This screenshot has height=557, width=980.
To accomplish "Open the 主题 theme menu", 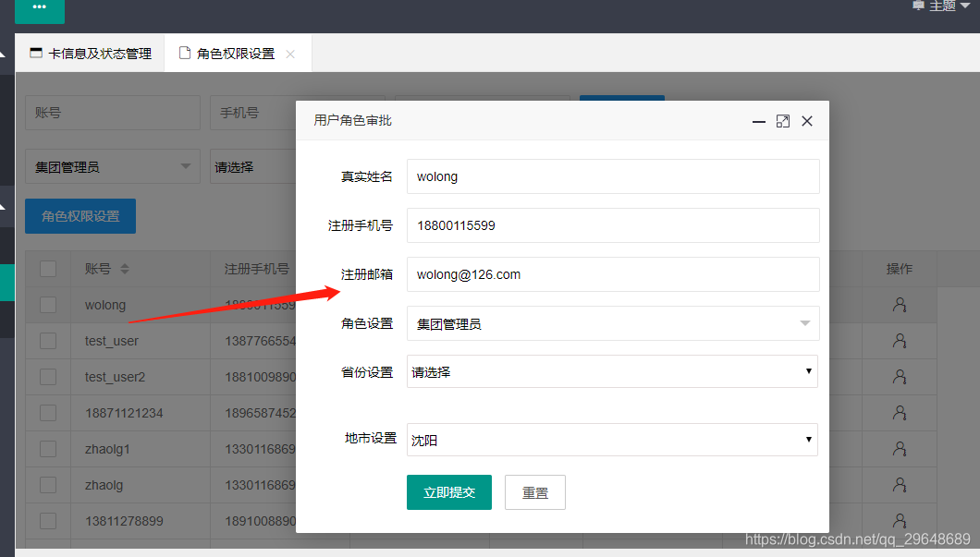I will click(x=941, y=6).
